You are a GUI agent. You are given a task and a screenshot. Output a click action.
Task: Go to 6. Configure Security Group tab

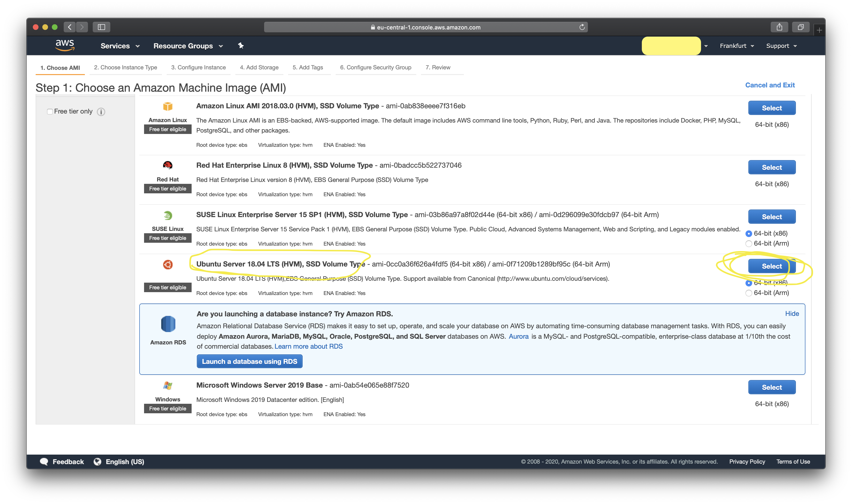click(376, 67)
